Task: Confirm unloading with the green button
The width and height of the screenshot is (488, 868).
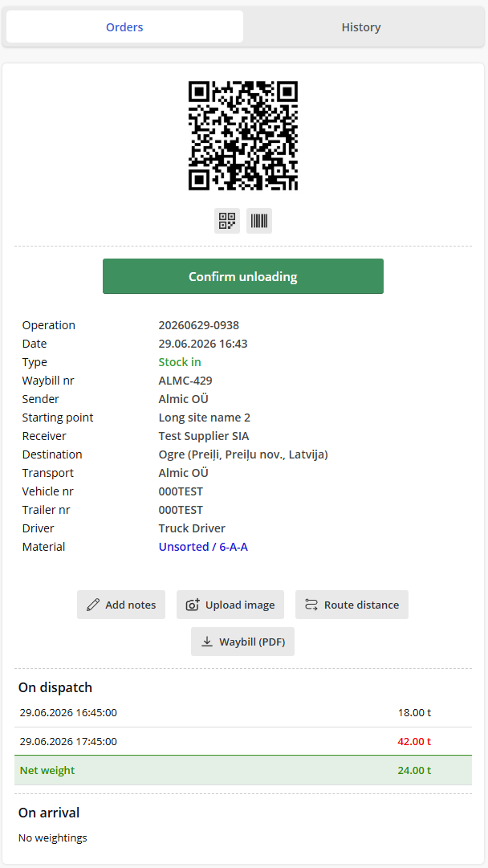Action: (x=243, y=276)
